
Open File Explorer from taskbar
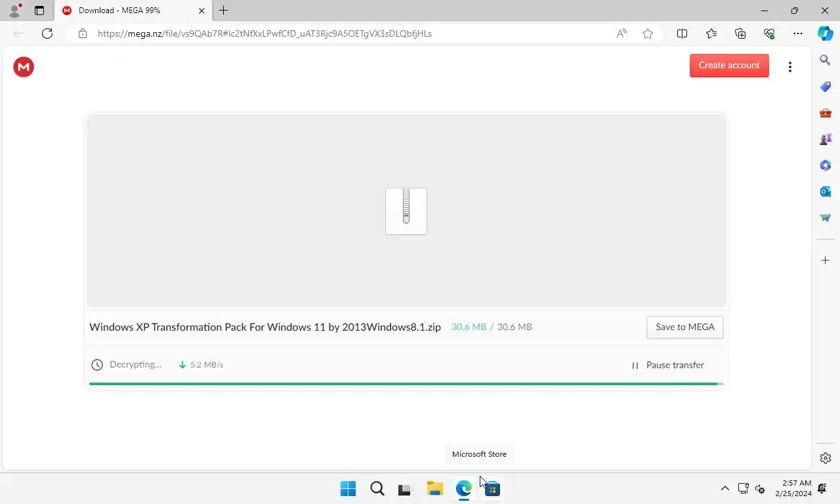[x=434, y=488]
